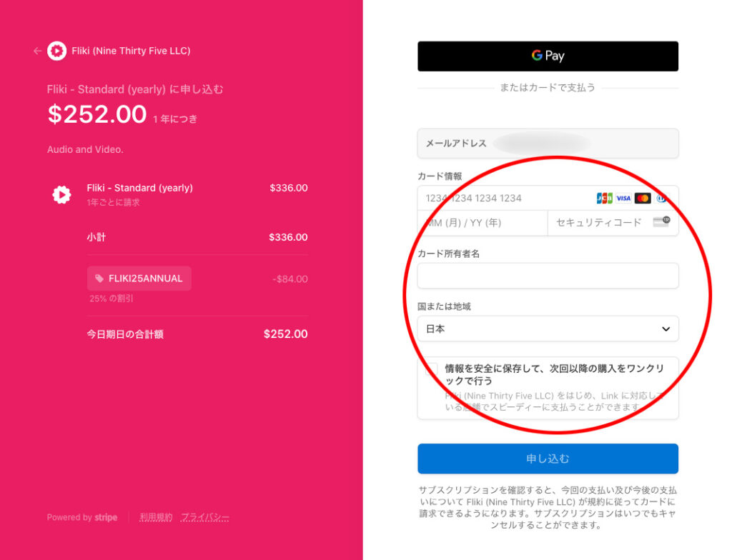
Task: Click the Visa card brand icon
Action: (x=623, y=199)
